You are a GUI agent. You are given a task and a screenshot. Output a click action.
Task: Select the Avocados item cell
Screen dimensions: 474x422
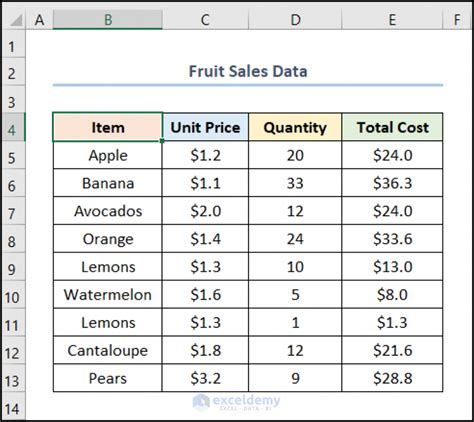click(x=108, y=211)
